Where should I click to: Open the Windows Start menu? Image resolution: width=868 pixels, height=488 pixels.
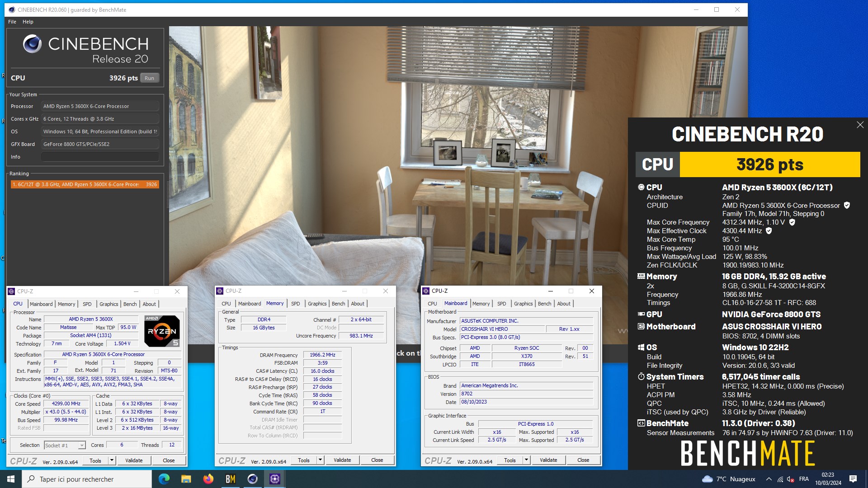(11, 479)
